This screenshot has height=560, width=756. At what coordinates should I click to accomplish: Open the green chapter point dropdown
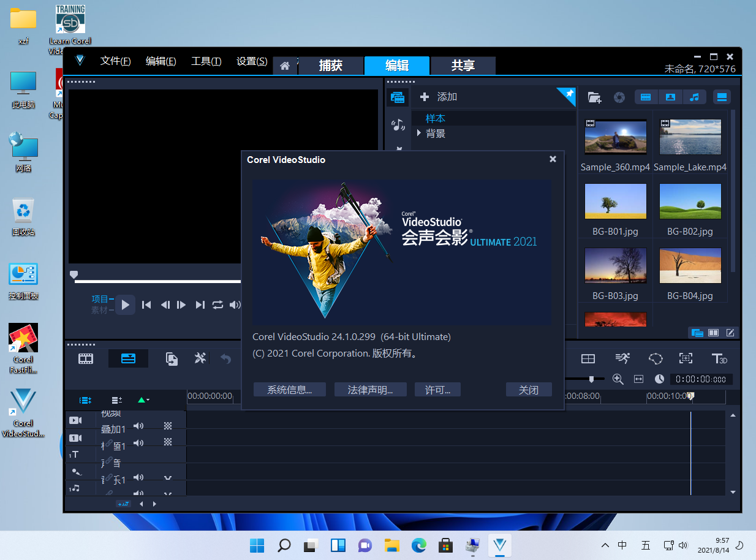coord(143,400)
